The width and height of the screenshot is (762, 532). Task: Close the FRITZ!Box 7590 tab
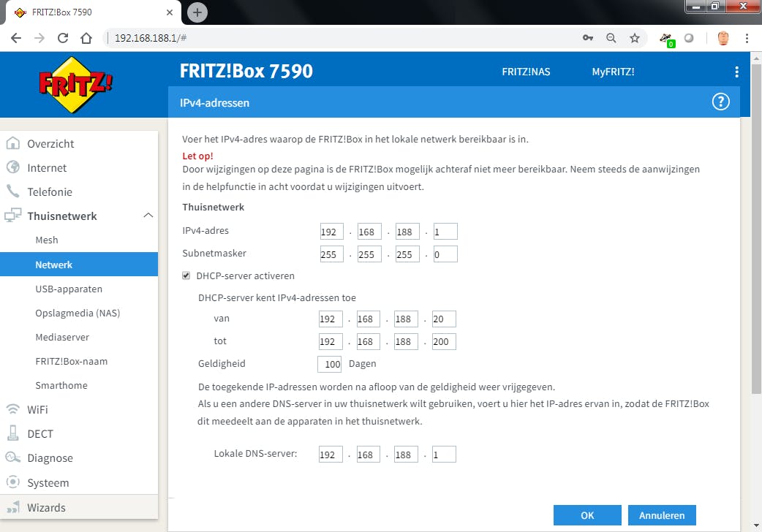(170, 12)
